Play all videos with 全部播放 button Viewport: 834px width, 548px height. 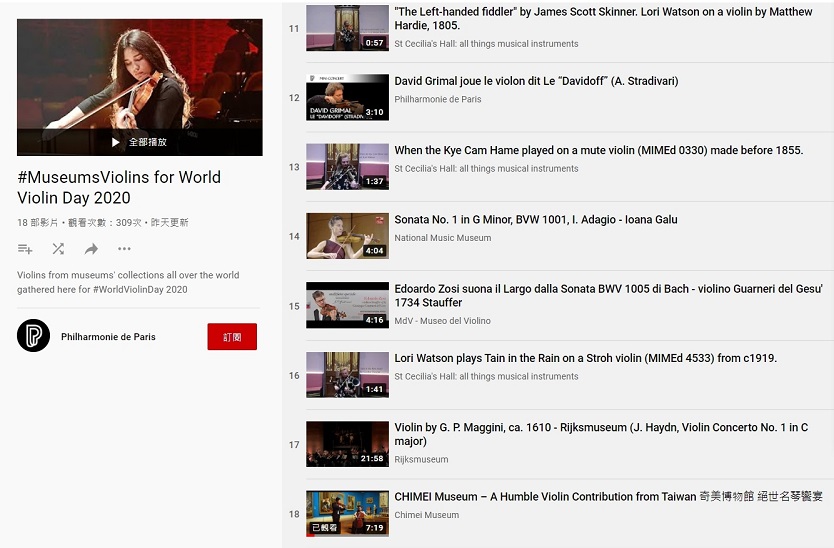[139, 142]
